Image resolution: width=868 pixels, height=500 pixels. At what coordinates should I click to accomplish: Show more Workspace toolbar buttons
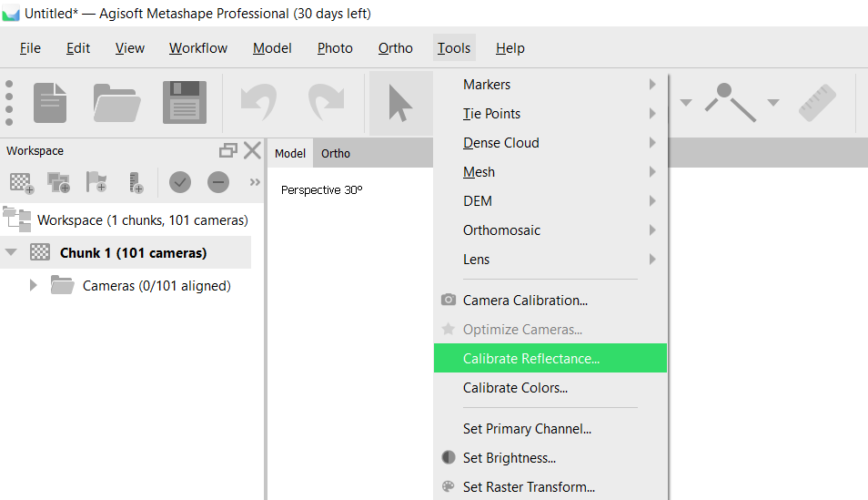click(255, 182)
